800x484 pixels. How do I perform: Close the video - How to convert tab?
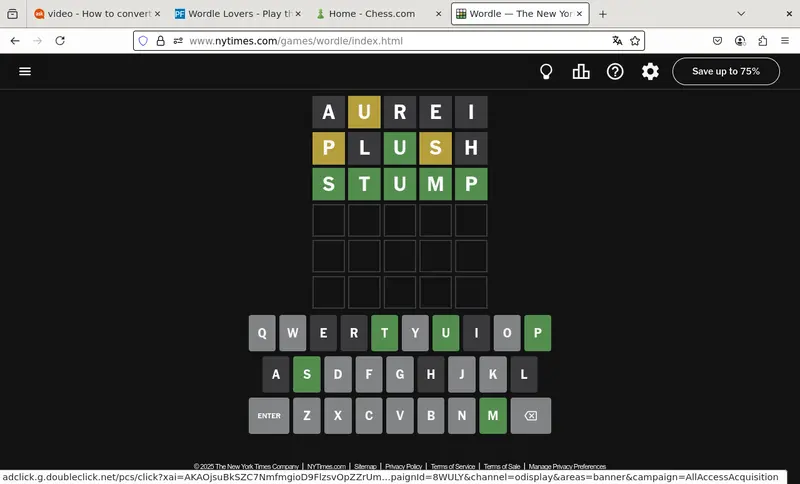click(157, 14)
